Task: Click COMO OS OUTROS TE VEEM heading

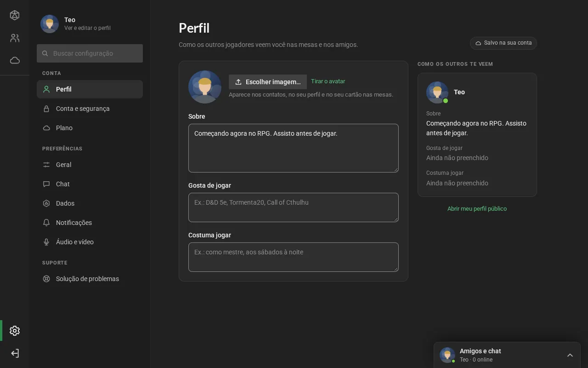Action: pyautogui.click(x=455, y=64)
